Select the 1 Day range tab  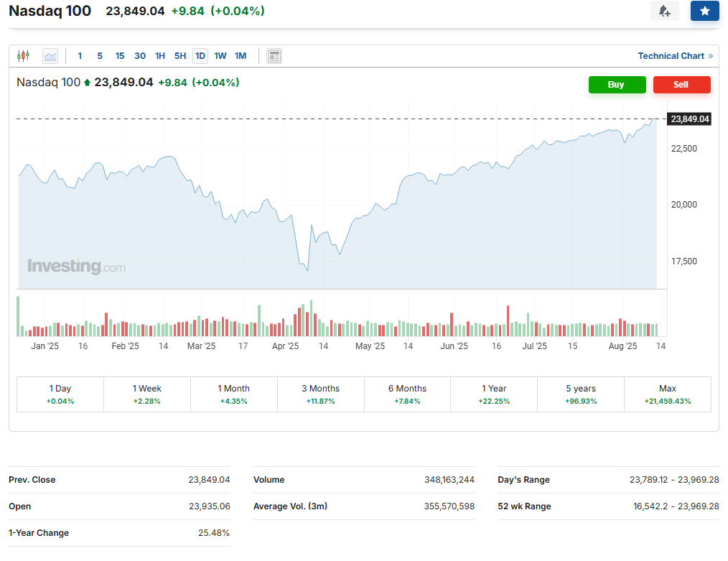click(x=60, y=394)
